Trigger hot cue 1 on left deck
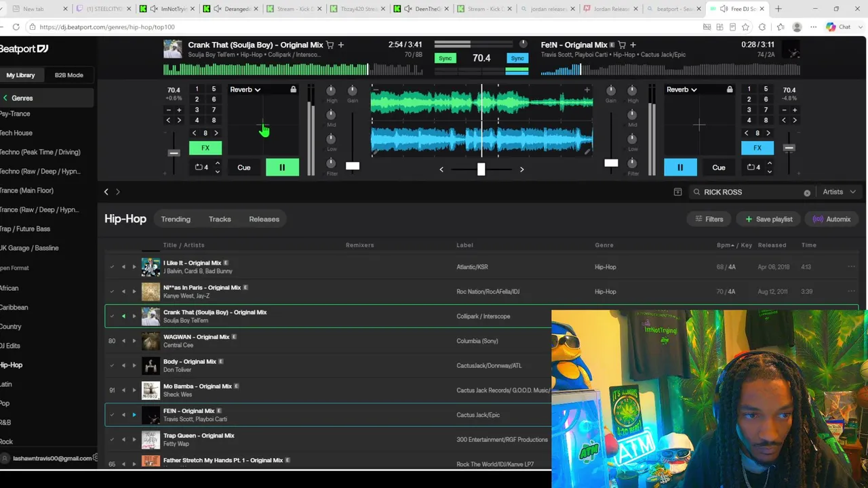 pyautogui.click(x=197, y=89)
